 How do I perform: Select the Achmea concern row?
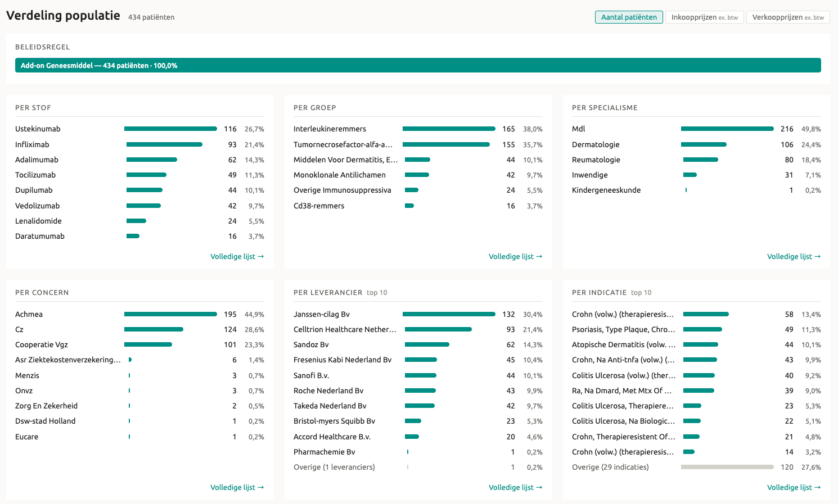tap(139, 315)
